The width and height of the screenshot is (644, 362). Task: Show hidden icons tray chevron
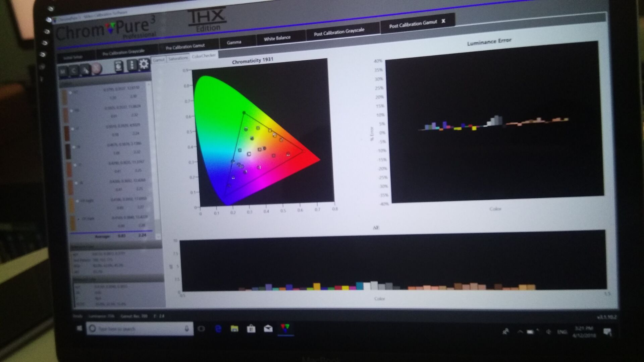click(520, 332)
